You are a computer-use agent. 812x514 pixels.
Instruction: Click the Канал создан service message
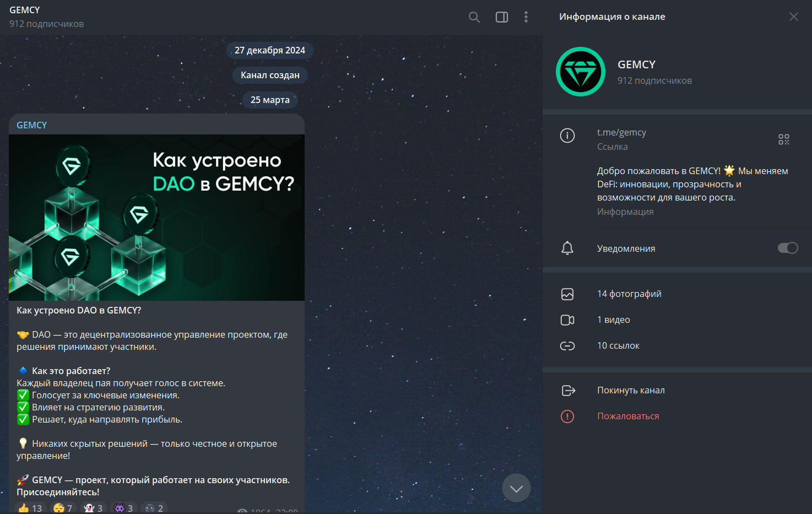coord(270,75)
